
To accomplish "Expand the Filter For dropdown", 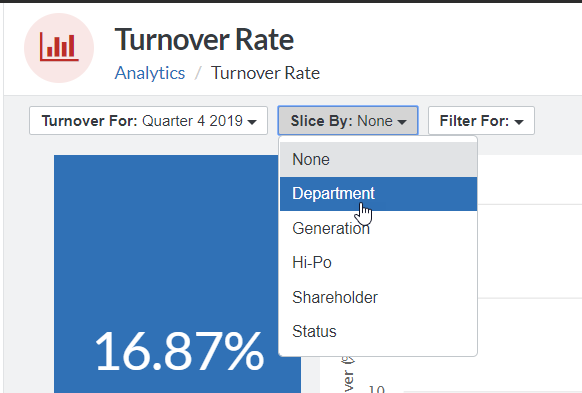I will 481,121.
